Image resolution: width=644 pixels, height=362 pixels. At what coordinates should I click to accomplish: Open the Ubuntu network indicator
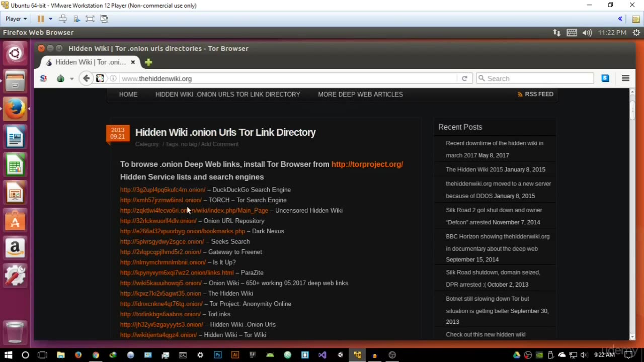[x=556, y=32]
